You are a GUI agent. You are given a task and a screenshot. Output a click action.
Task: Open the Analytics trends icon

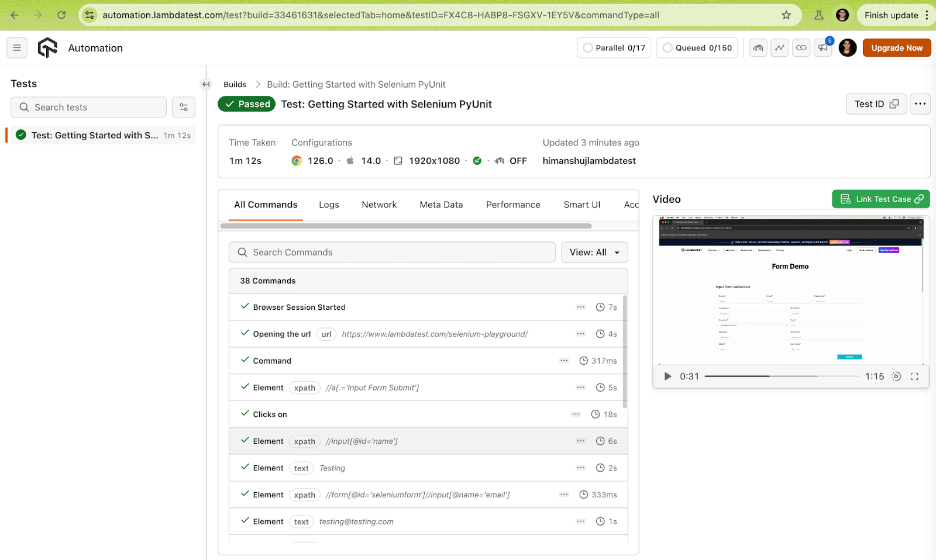(779, 47)
